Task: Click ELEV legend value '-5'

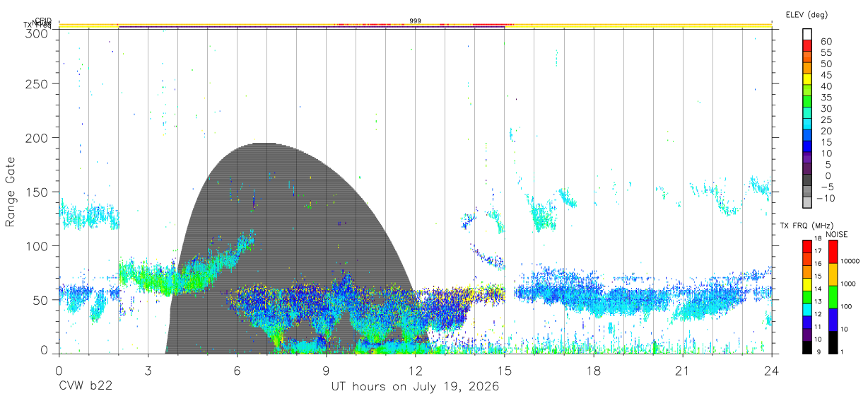Action: click(x=826, y=187)
